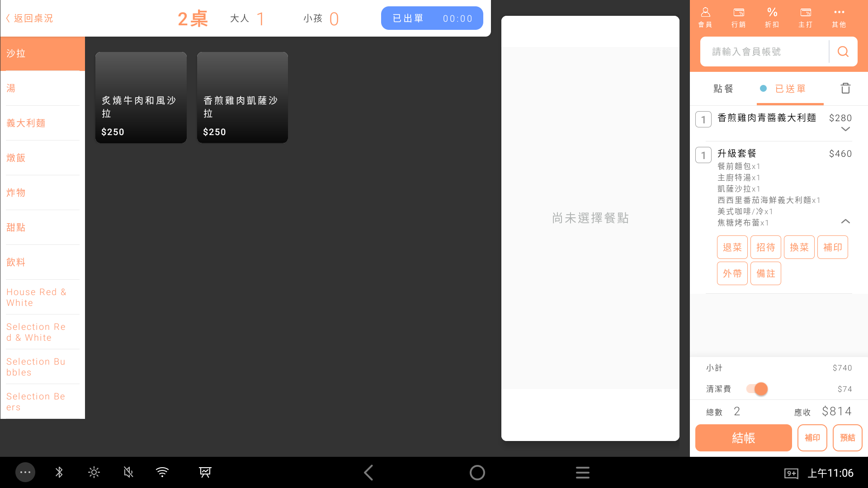Toggle Bluetooth in the system bar

(59, 473)
